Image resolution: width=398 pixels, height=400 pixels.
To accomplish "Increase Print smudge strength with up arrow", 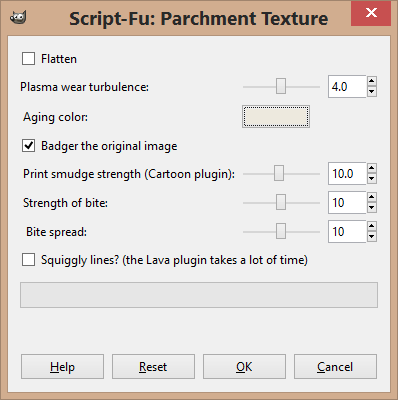I will tap(372, 168).
